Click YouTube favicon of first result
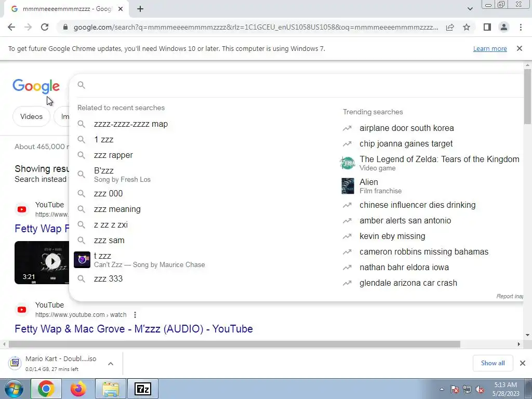This screenshot has height=399, width=532. [x=22, y=209]
